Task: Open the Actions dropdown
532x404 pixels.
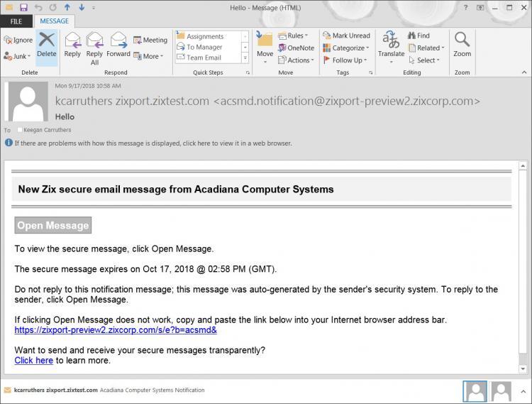Action: (x=296, y=60)
